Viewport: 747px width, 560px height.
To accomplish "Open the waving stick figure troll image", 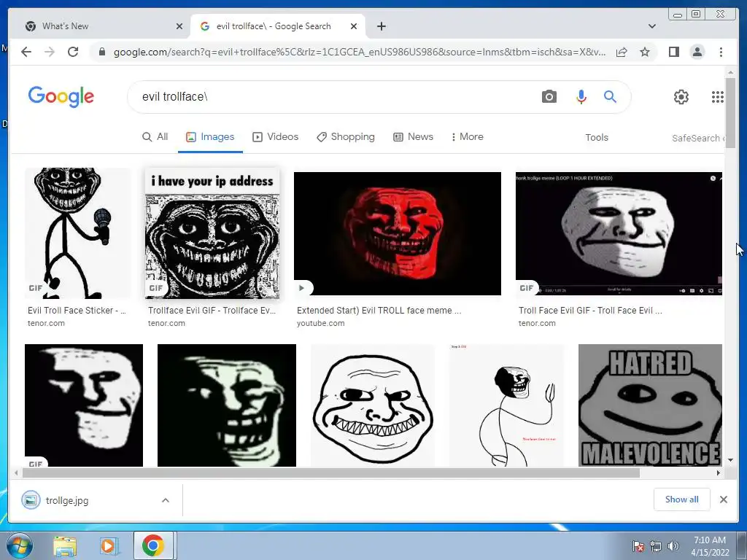I will [x=506, y=405].
